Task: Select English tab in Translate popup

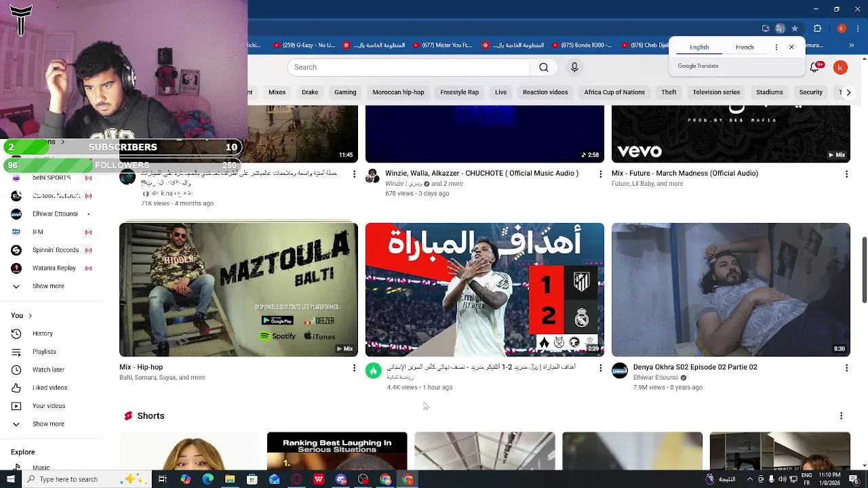Action: (x=699, y=47)
